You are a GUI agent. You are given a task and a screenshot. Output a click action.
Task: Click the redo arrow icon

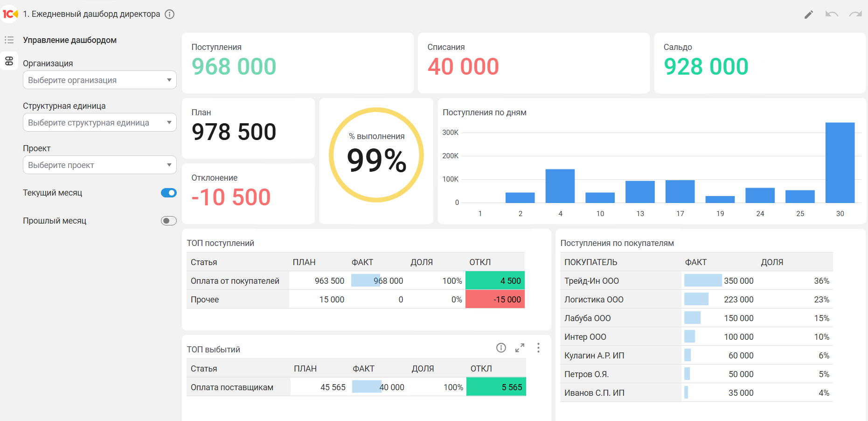click(855, 14)
